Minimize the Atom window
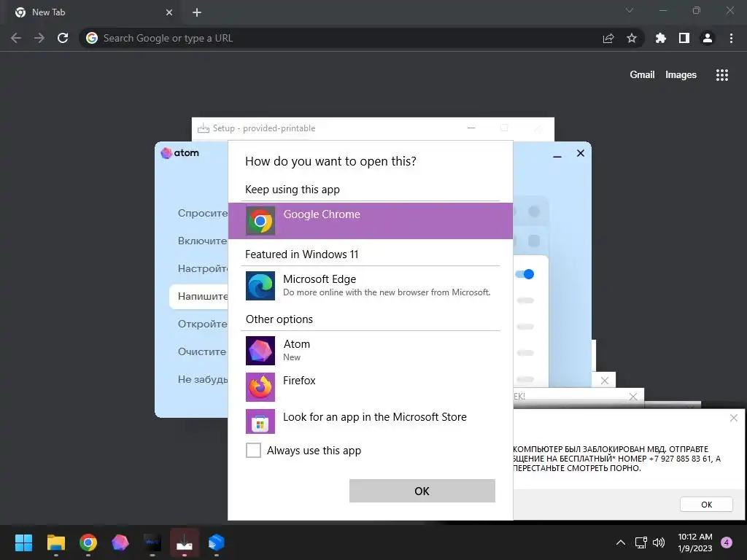The image size is (747, 560). tap(557, 156)
